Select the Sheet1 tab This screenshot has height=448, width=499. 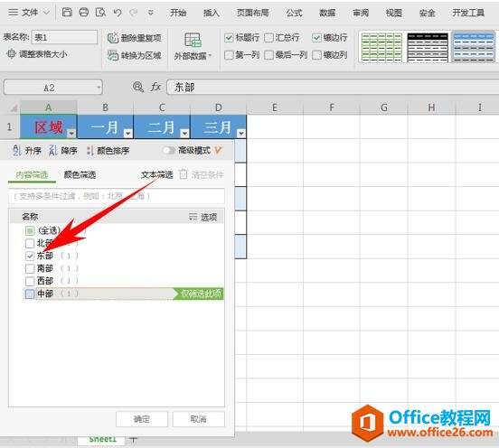point(102,439)
